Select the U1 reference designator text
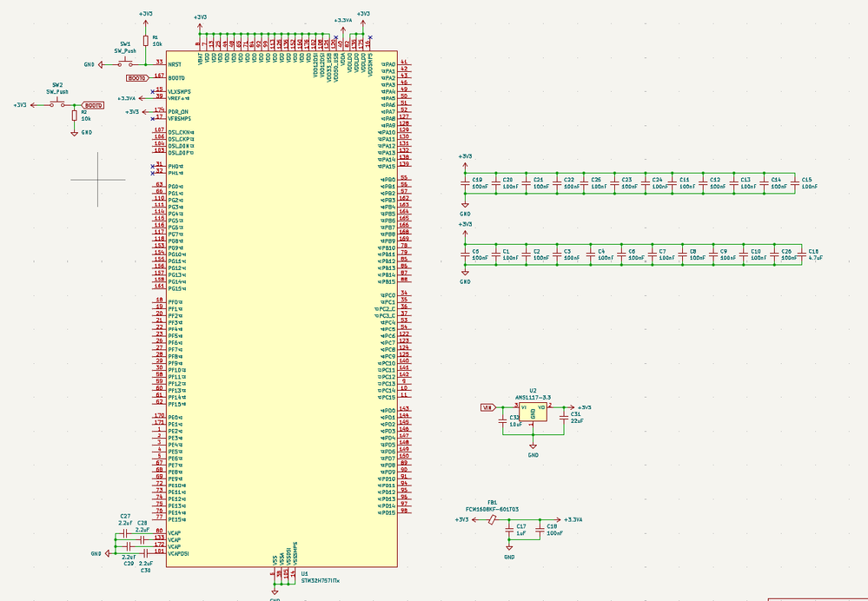Viewport: 868px width, 601px height. pos(304,574)
